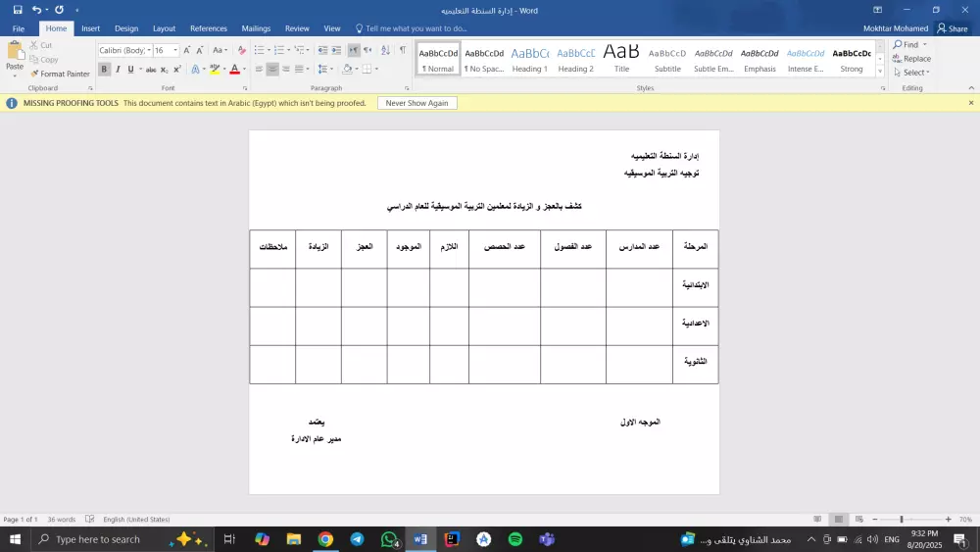This screenshot has height=552, width=980.
Task: Apply subscript formatting
Action: (165, 70)
